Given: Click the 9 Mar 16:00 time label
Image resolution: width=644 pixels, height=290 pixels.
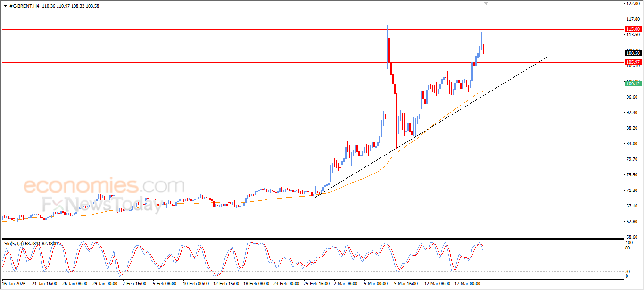Looking at the screenshot, I should [x=406, y=284].
